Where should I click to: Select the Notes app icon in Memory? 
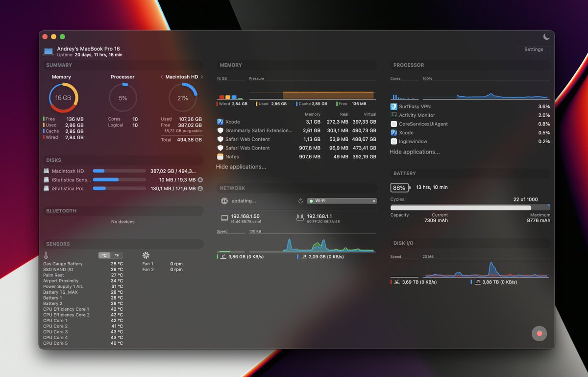point(220,157)
